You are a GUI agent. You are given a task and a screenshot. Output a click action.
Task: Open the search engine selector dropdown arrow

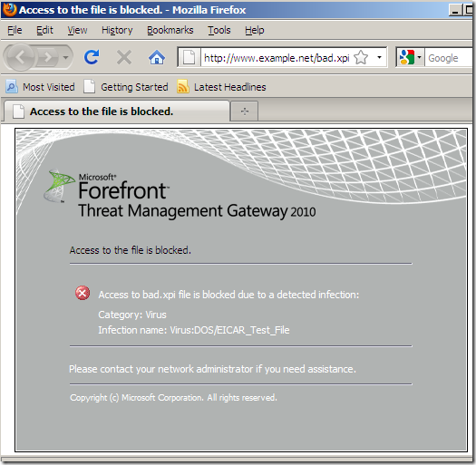click(x=419, y=57)
